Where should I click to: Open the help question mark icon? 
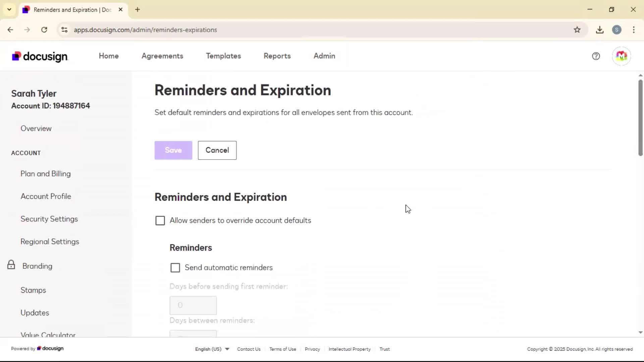point(596,56)
